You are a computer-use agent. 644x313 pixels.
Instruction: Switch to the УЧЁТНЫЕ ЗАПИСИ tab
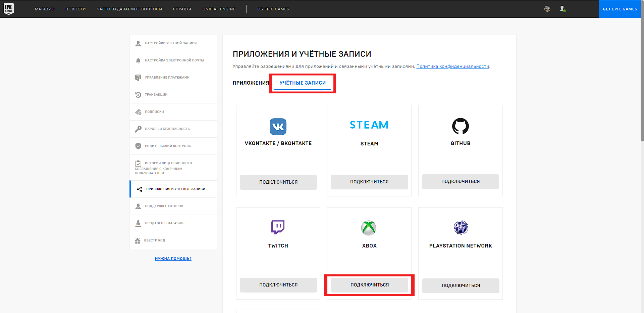click(303, 83)
